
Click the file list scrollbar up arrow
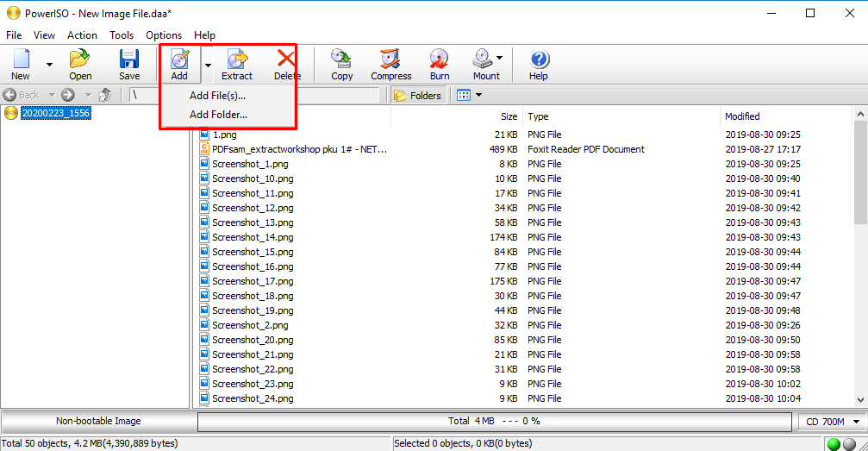tap(860, 114)
